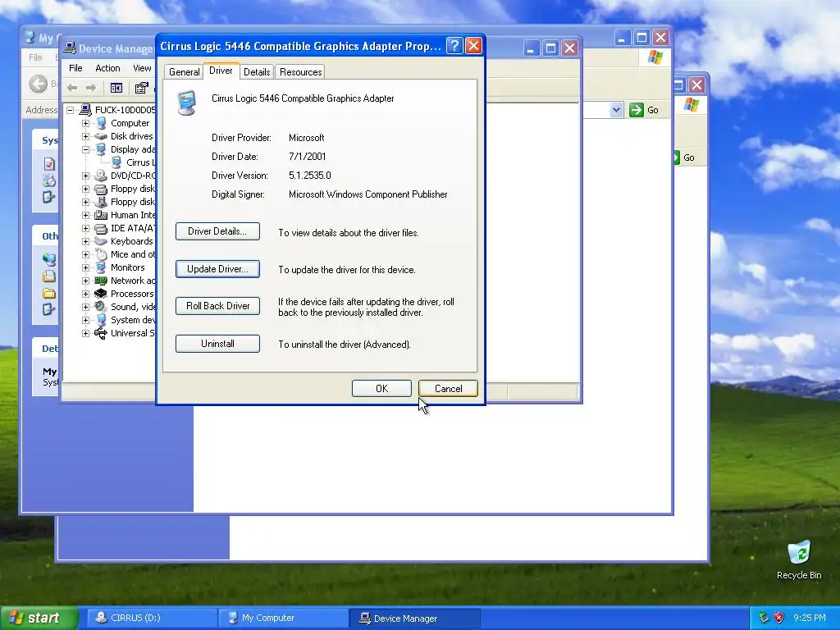This screenshot has width=840, height=630.
Task: Select the System devices category icon
Action: pyautogui.click(x=101, y=320)
